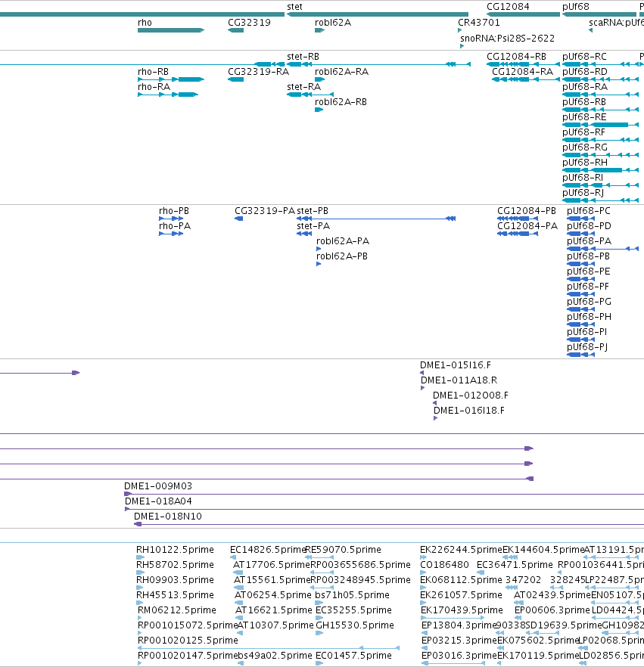Select the stet-RA transcript label

304,87
